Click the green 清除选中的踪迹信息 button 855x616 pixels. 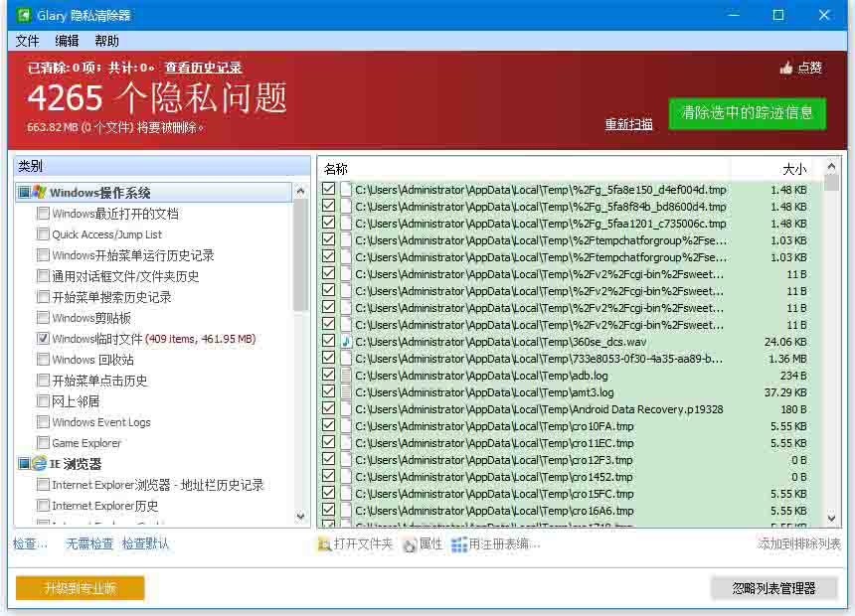[747, 113]
